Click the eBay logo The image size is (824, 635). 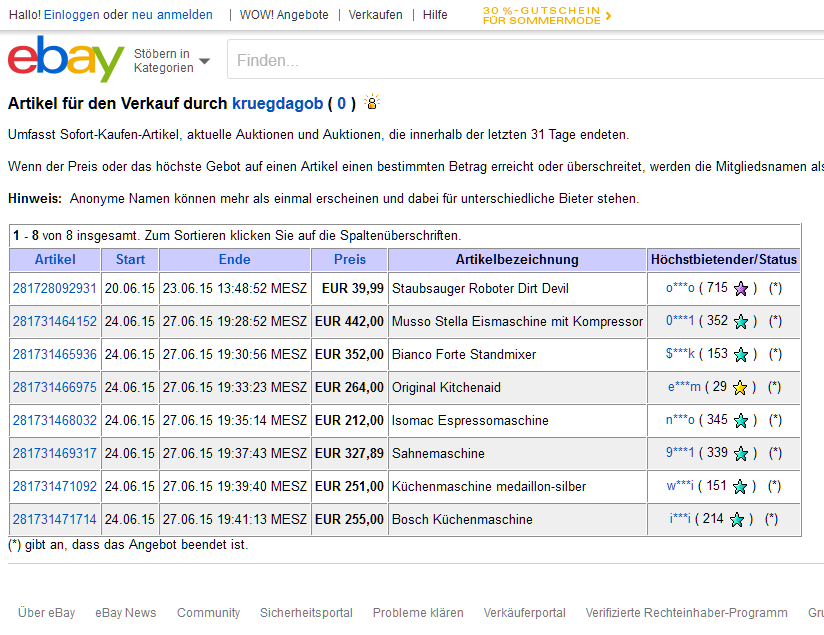tap(66, 60)
